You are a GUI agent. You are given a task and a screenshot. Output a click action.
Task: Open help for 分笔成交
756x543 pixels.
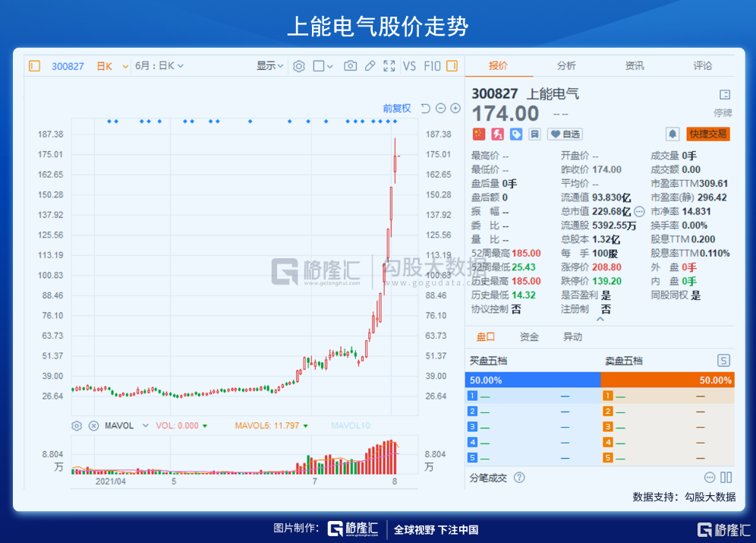tap(519, 478)
